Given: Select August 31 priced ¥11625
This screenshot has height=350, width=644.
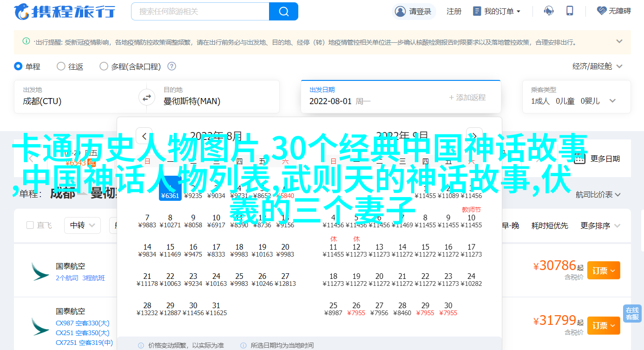Looking at the screenshot, I should pos(216,309).
